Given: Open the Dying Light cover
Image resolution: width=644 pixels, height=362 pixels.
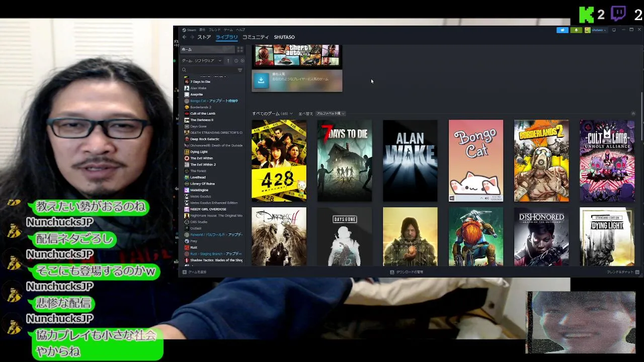Looking at the screenshot, I should point(607,236).
